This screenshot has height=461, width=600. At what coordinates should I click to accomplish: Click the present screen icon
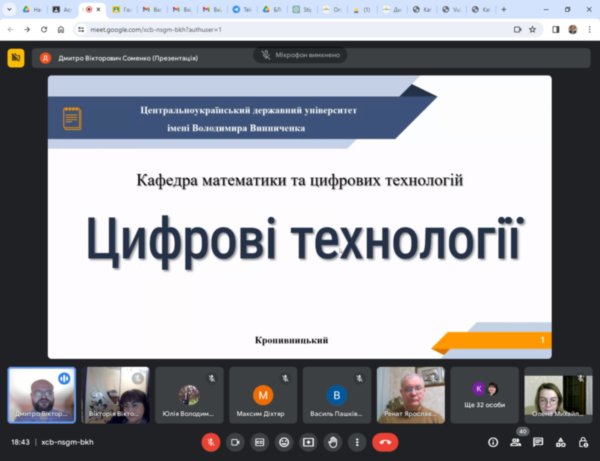pos(309,441)
